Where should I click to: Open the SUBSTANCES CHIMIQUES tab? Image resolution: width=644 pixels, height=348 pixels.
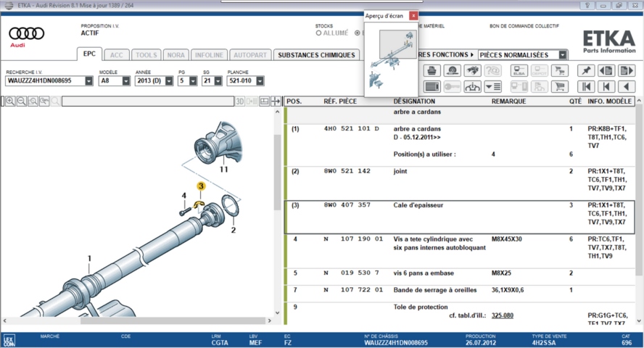tap(316, 55)
